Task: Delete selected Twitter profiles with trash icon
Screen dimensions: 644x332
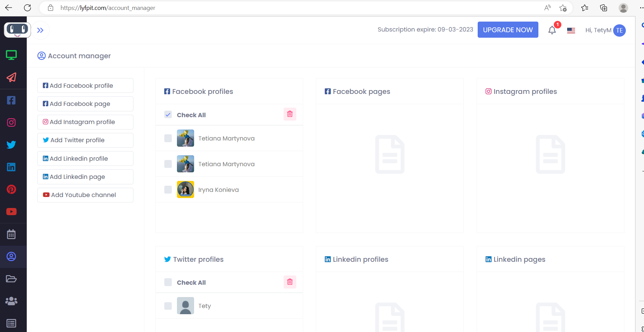Action: [x=290, y=282]
